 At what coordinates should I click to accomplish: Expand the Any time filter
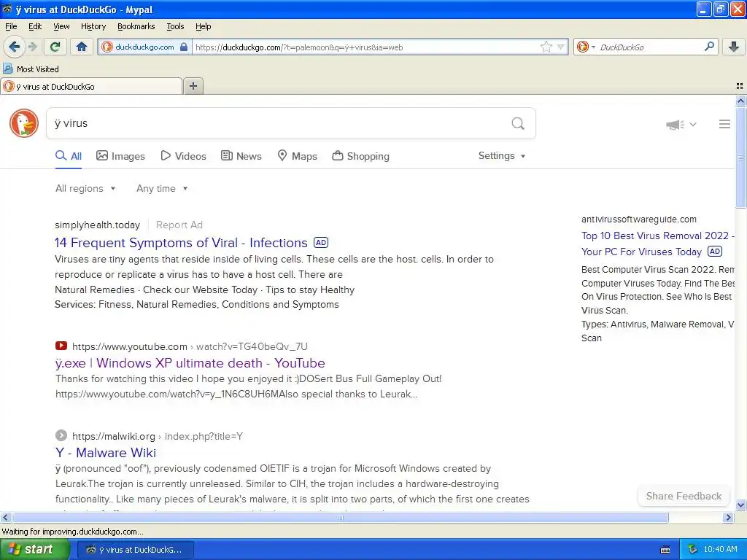click(162, 189)
